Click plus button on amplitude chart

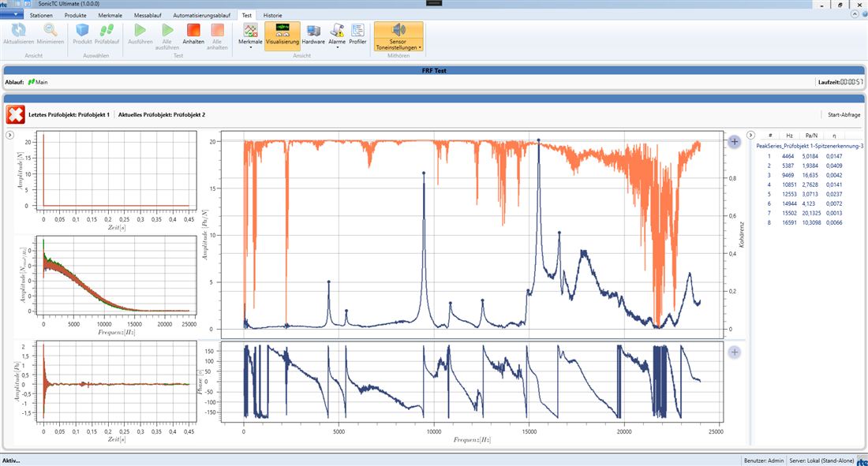(x=734, y=142)
